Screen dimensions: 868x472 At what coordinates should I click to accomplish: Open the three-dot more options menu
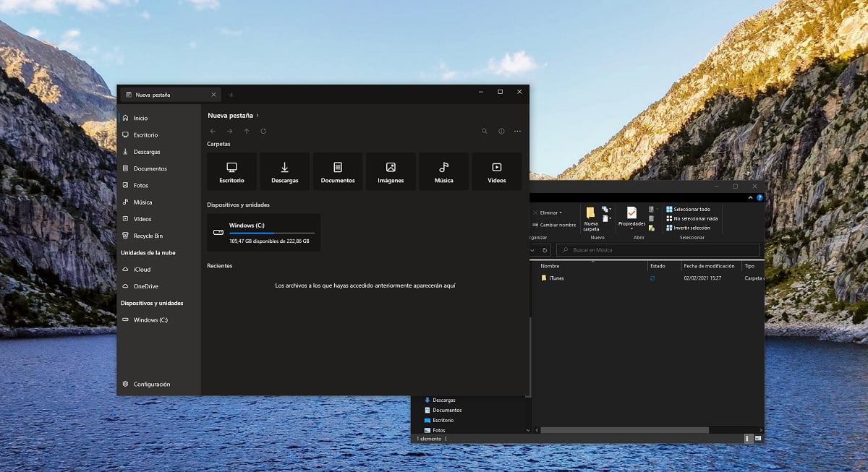(x=517, y=132)
